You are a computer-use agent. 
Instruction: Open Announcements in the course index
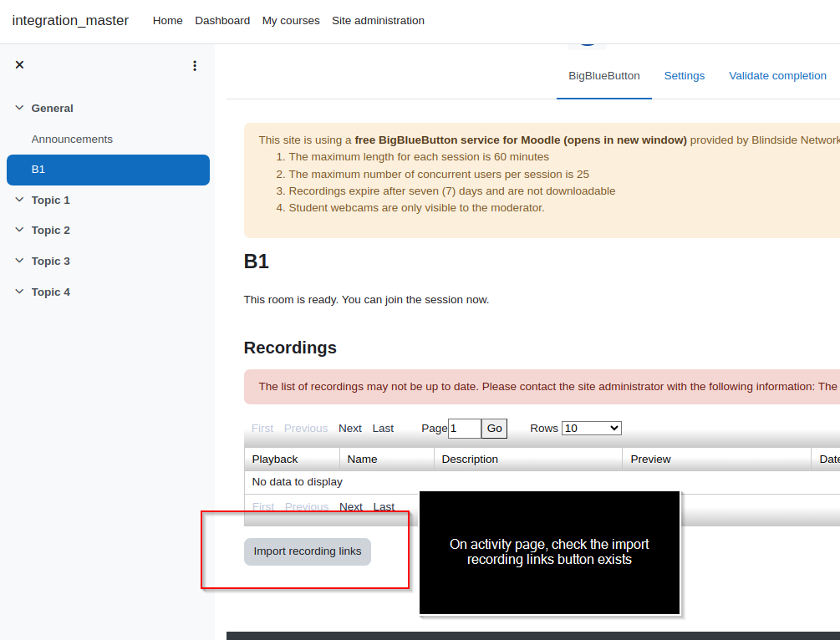click(72, 140)
